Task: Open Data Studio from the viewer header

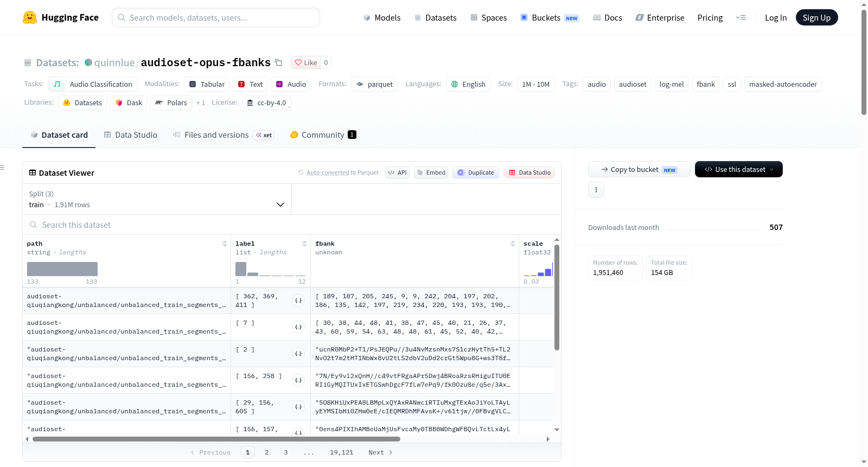Action: tap(529, 172)
